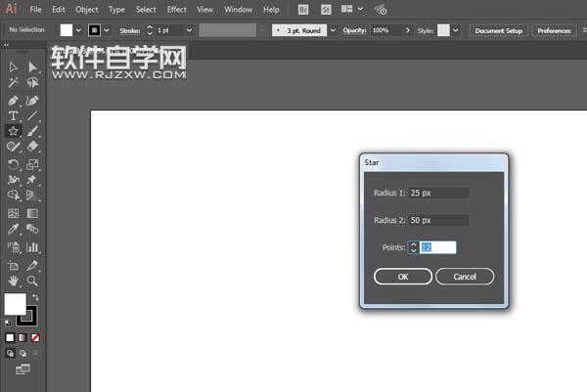Select the Curvature tool

pyautogui.click(x=32, y=101)
